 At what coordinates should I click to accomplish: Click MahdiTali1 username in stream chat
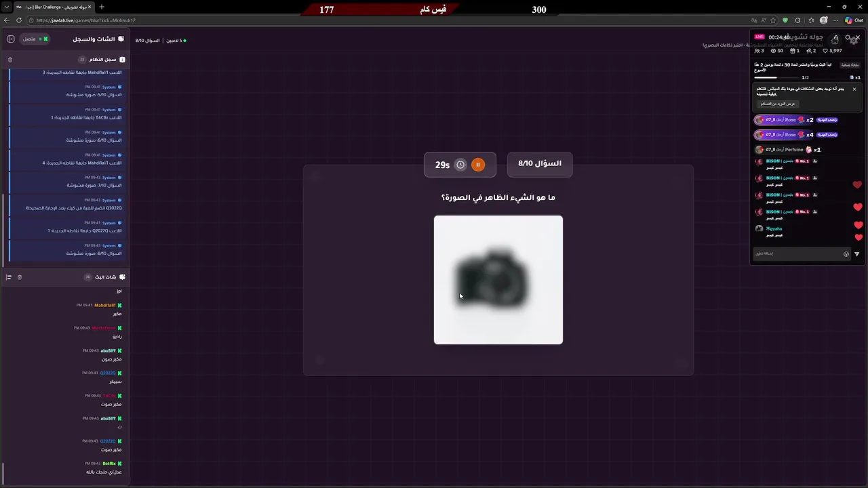tap(105, 306)
